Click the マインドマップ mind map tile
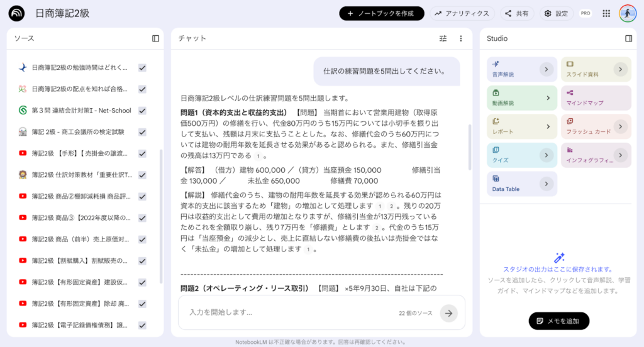The height and width of the screenshot is (347, 644). [x=596, y=97]
